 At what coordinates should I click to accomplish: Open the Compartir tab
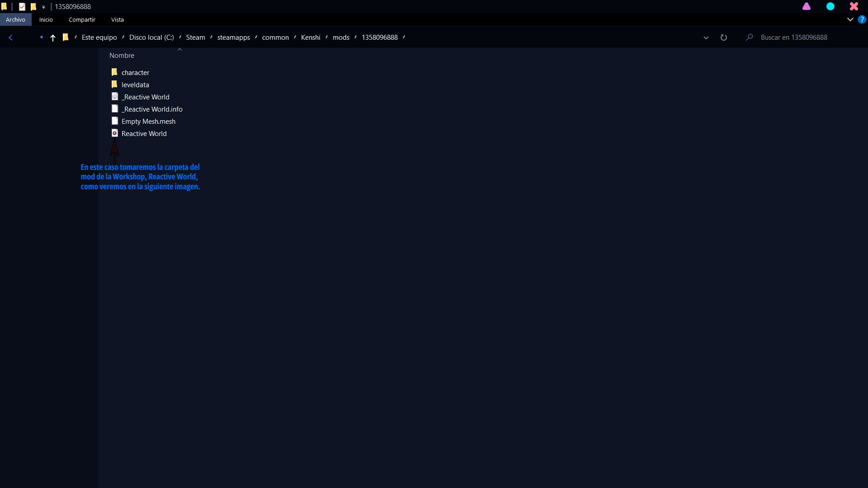coord(82,19)
